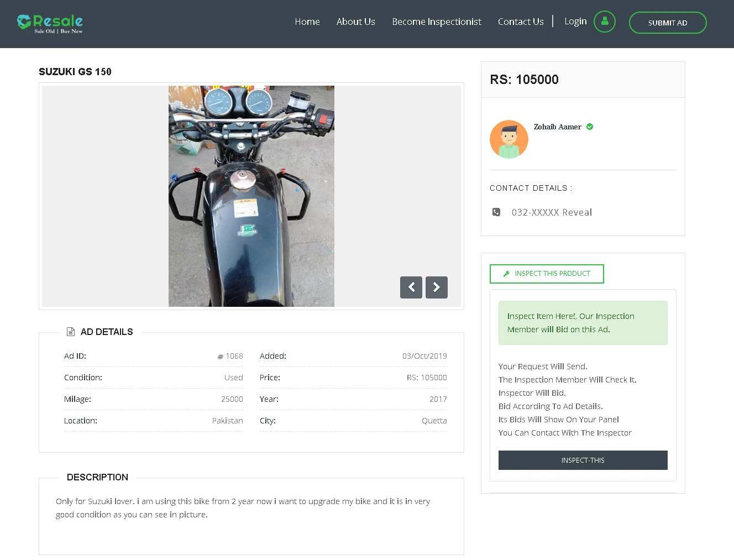Click 'You Can Contact With The Inspector' line
Viewport: 734px width, 560px height.
[565, 433]
